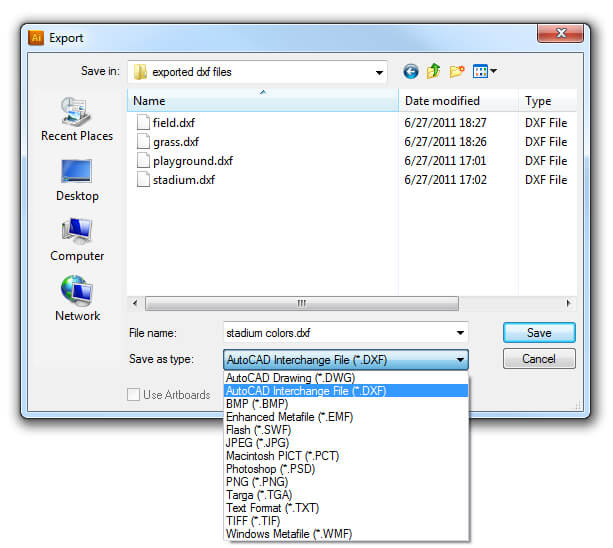This screenshot has height=548, width=613.
Task: Click the file icon next to playground.dxf
Action: pos(143,160)
